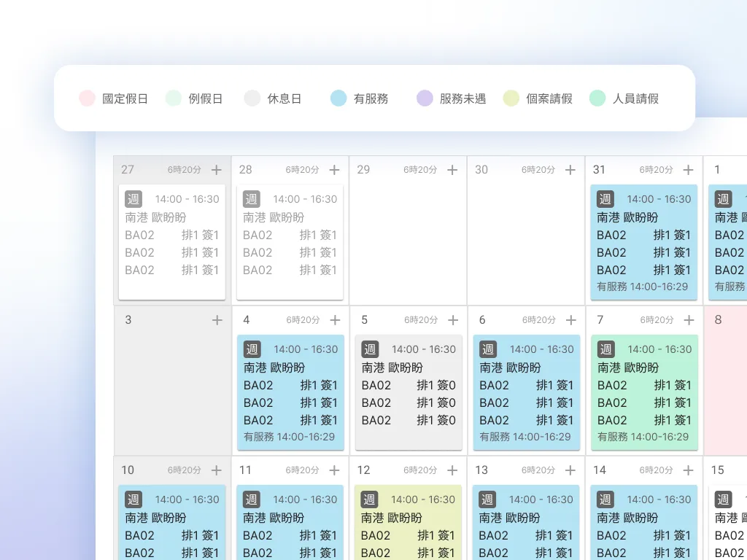747x560 pixels.
Task: Click the 週 badge on day 6 card
Action: coord(488,349)
